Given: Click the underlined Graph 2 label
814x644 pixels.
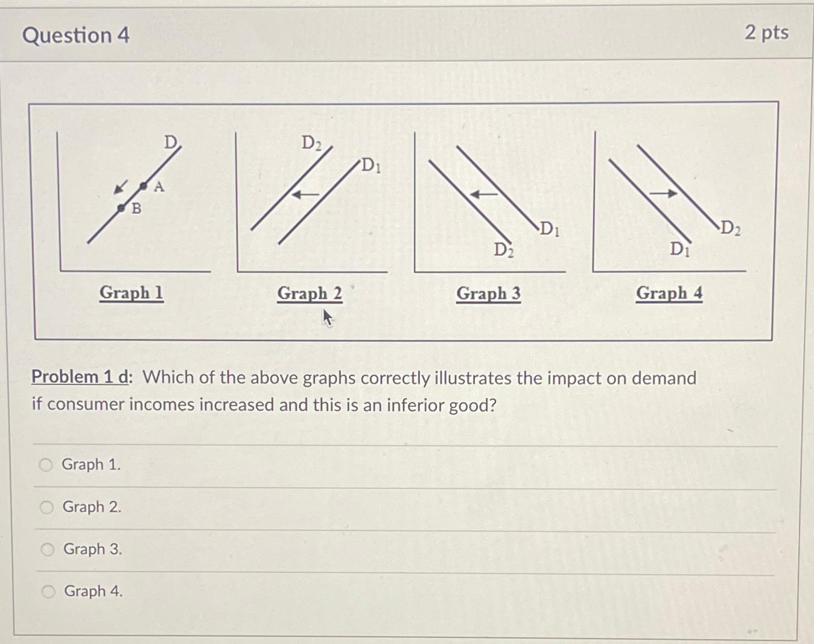Looking at the screenshot, I should (310, 294).
